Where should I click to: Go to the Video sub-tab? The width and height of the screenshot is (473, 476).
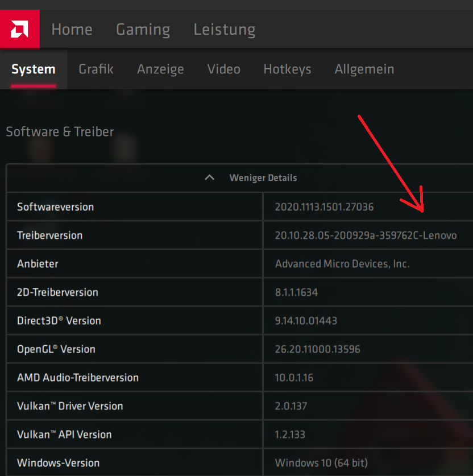pos(224,69)
